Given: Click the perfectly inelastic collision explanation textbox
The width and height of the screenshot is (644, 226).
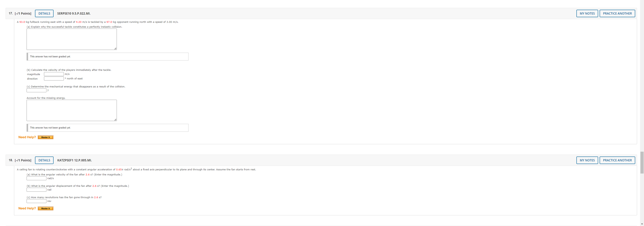Looking at the screenshot, I should (72, 39).
